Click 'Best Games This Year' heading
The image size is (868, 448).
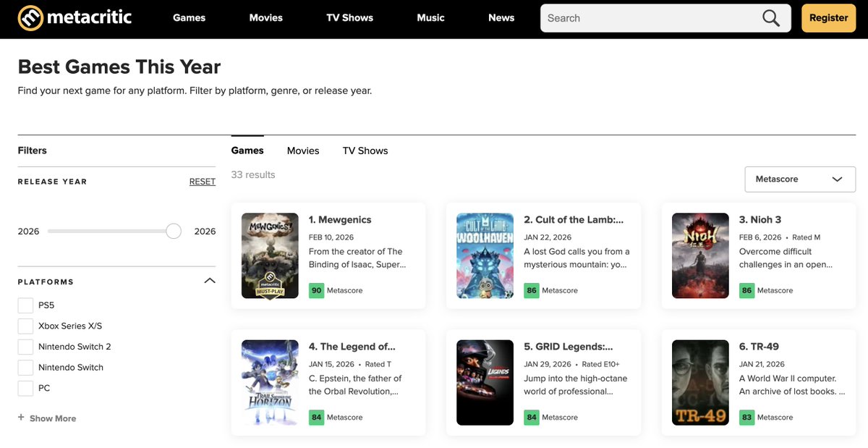[x=119, y=67]
